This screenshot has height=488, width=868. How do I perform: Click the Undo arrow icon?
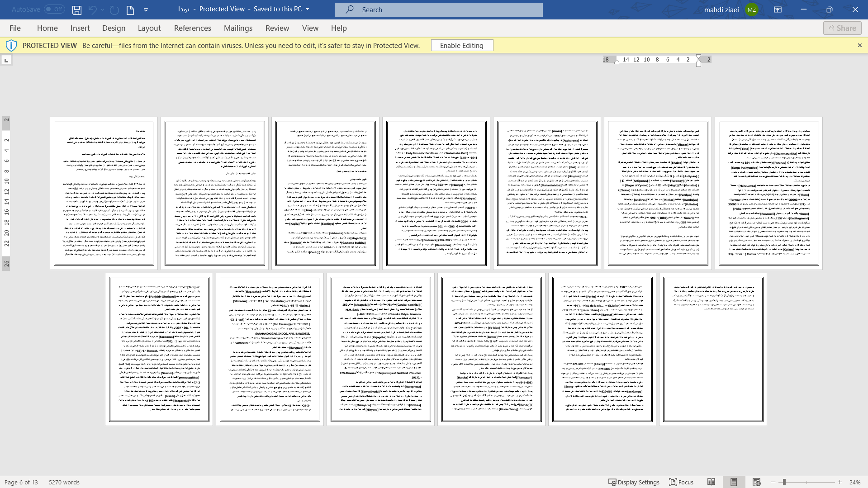pyautogui.click(x=93, y=9)
